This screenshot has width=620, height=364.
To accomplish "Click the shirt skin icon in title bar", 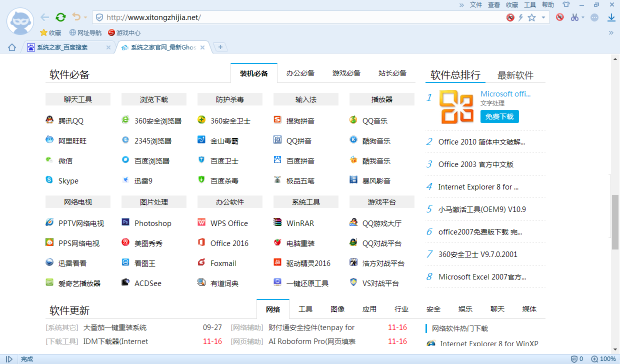I will 566,4.
